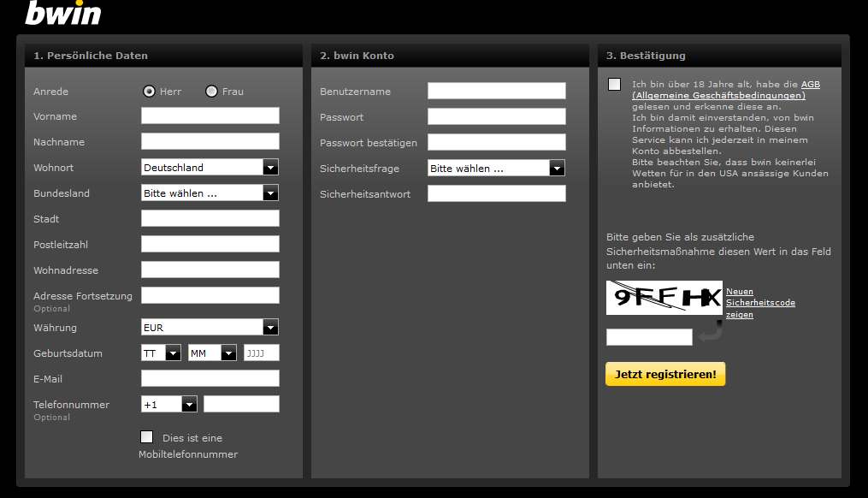The height and width of the screenshot is (498, 868).
Task: Open the phone country code +1 dropdown
Action: point(169,405)
